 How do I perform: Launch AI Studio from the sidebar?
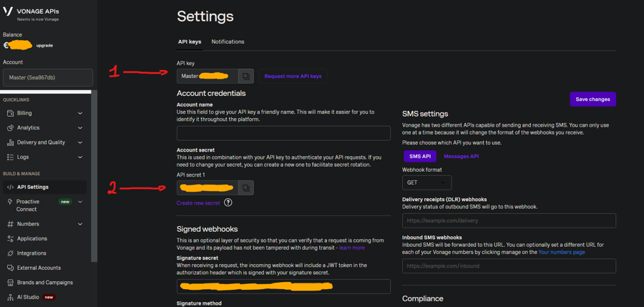pyautogui.click(x=28, y=297)
